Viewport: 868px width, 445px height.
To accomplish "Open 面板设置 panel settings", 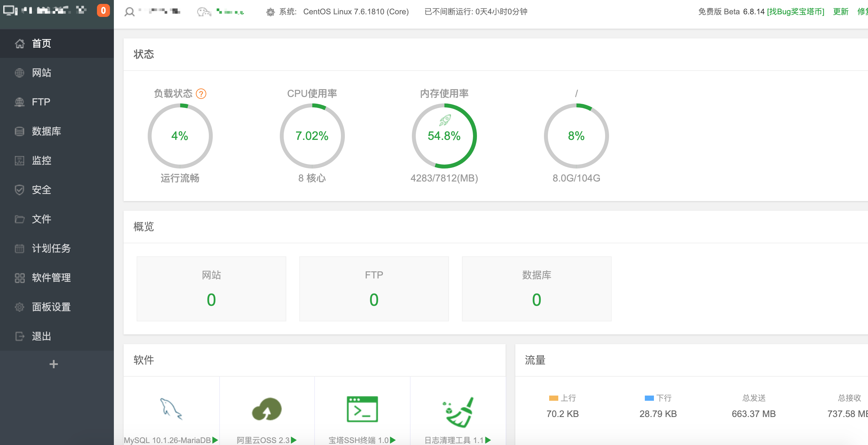I will [x=57, y=307].
